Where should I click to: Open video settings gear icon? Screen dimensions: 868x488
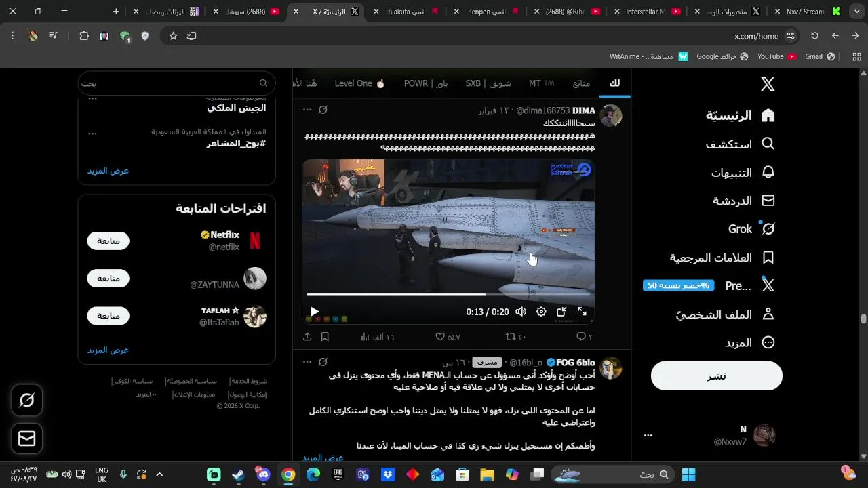[x=541, y=312]
